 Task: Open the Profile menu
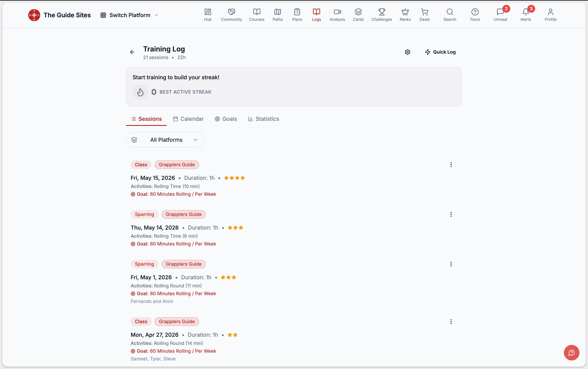tap(550, 15)
